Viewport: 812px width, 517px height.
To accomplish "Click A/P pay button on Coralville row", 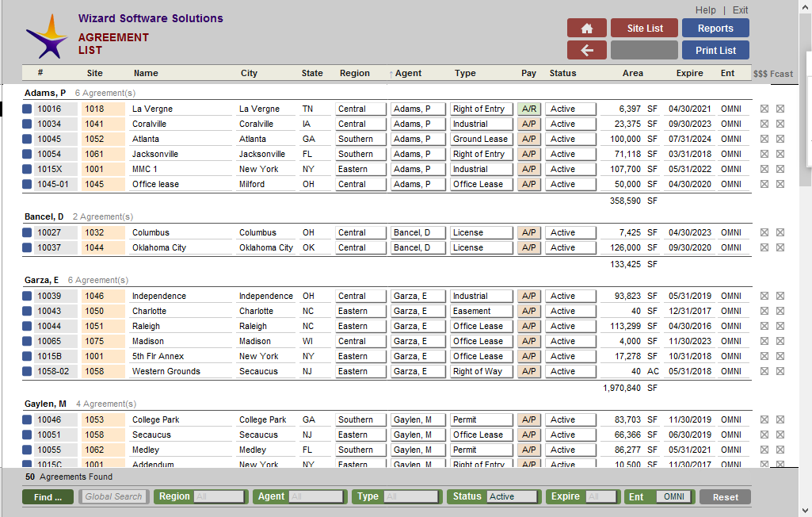I will click(x=529, y=124).
